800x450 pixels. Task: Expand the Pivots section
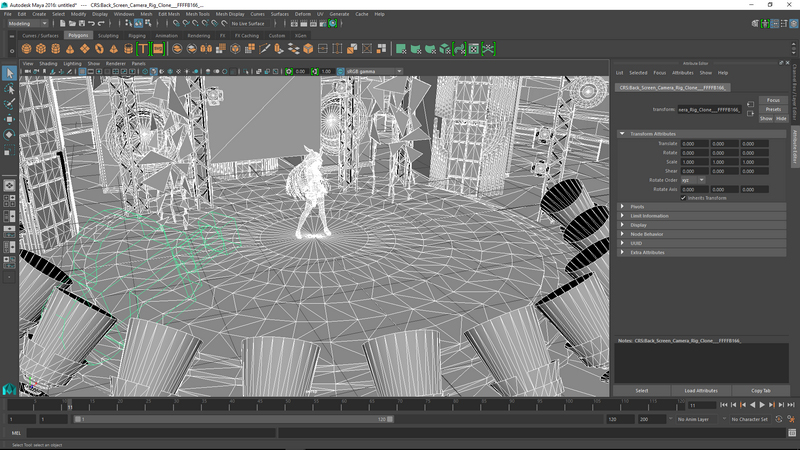pyautogui.click(x=637, y=207)
